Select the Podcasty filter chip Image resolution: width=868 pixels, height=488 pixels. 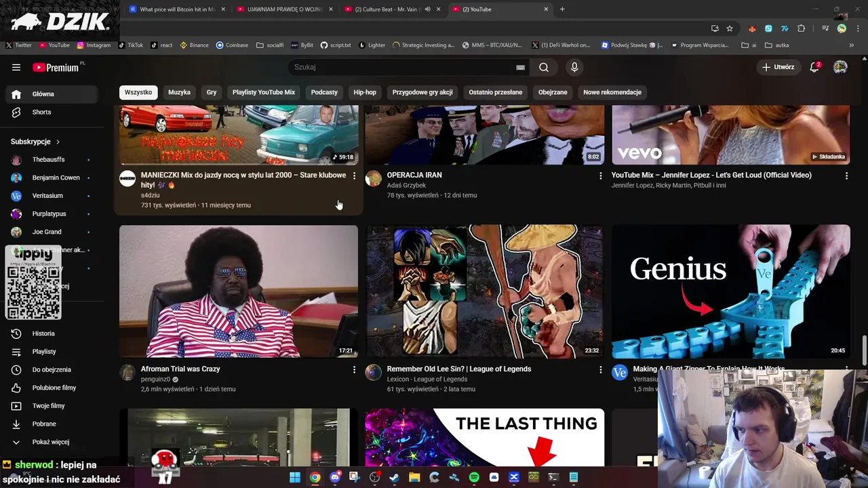324,92
